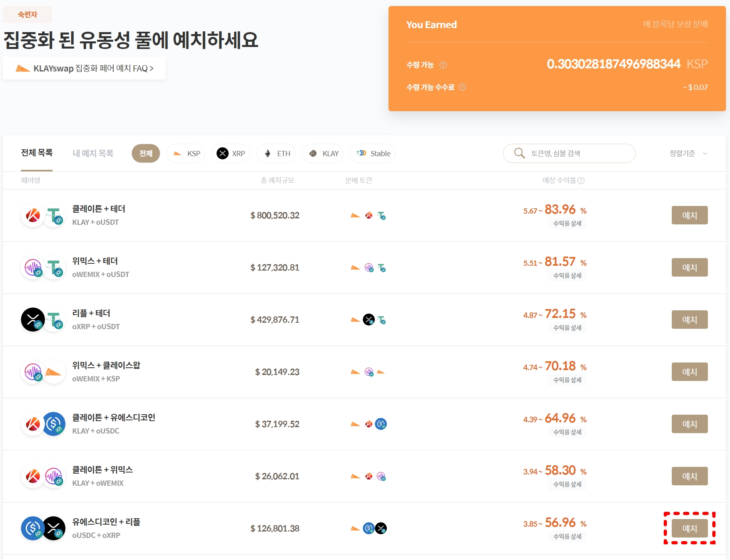The image size is (730, 560).
Task: Open KLAYswap 집중화 페어 예치 FAQ link
Action: tap(84, 69)
